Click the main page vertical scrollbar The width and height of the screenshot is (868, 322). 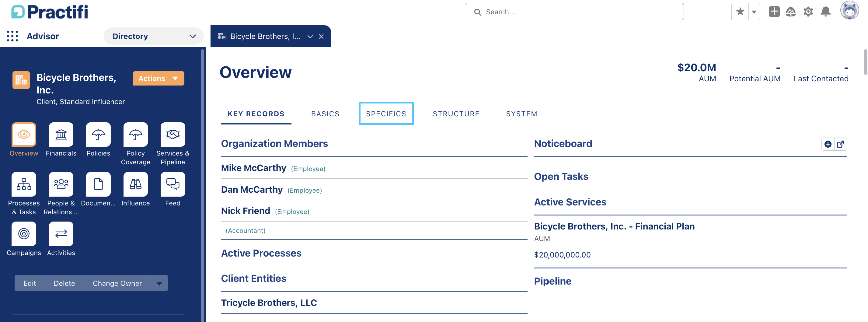pos(865,62)
